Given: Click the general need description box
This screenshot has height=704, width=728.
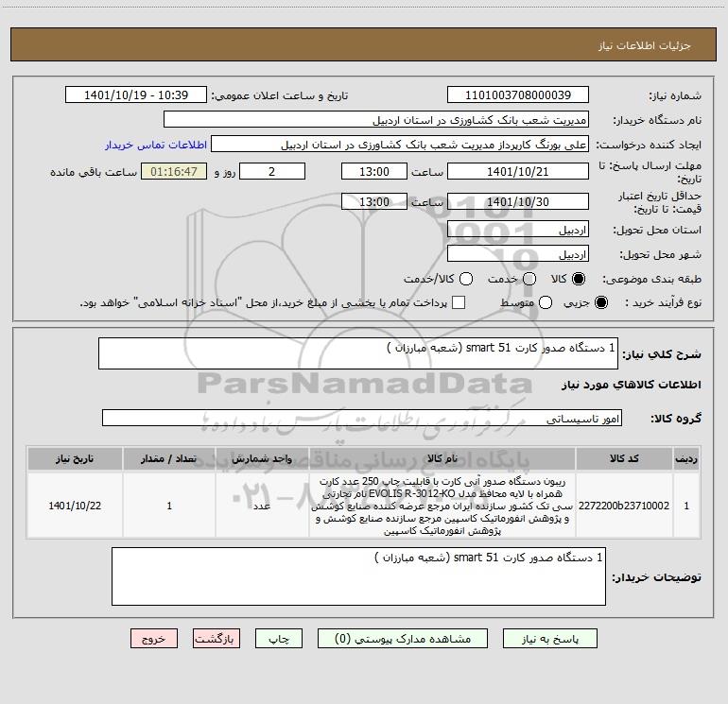Looking at the screenshot, I should pyautogui.click(x=358, y=353).
